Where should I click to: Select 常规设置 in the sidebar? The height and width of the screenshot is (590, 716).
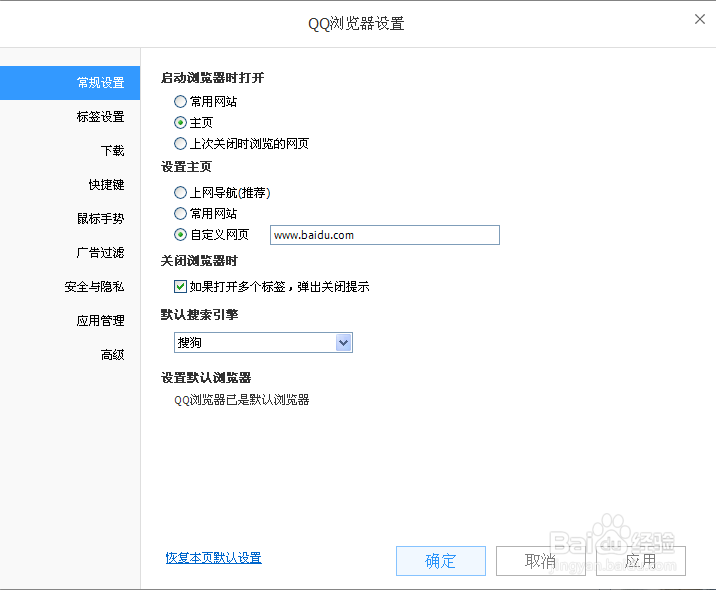(x=70, y=83)
